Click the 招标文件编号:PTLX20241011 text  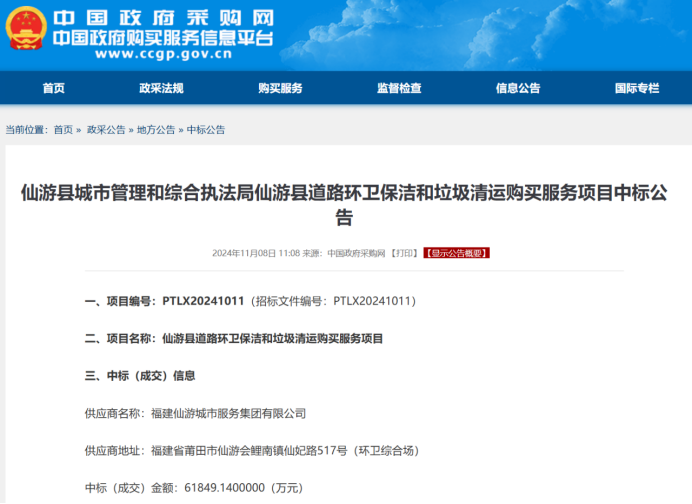(333, 301)
